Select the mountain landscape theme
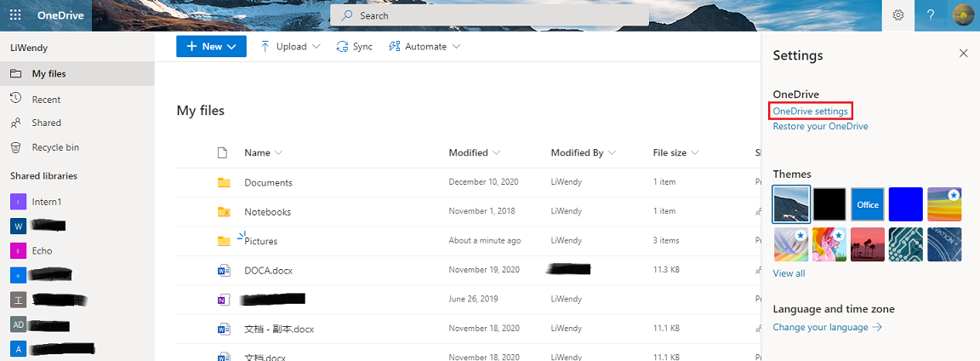 click(791, 204)
